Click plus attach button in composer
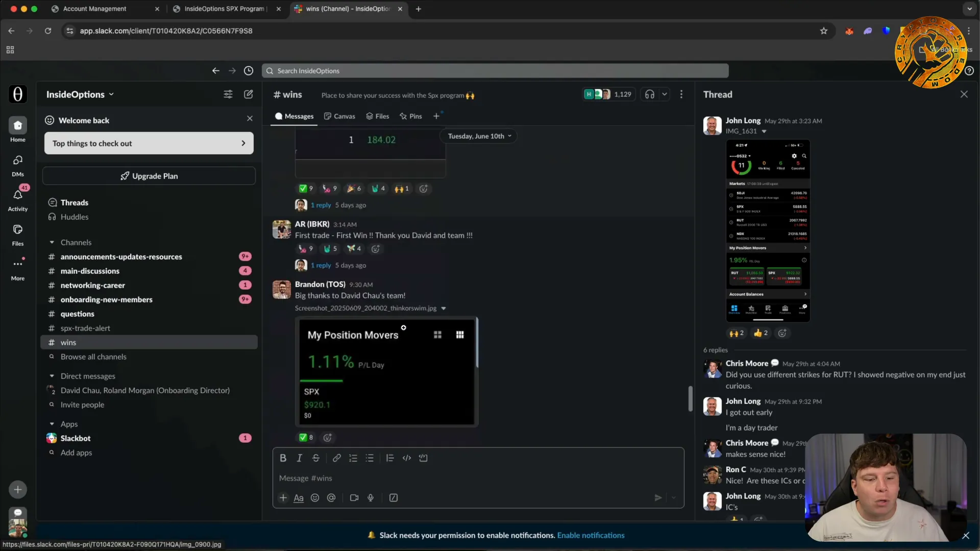980x551 pixels. pyautogui.click(x=283, y=498)
